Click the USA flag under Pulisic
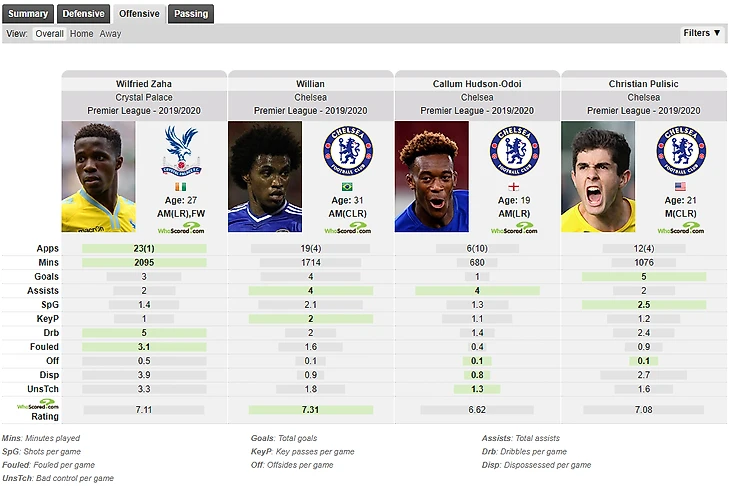The width and height of the screenshot is (730, 486). [x=680, y=187]
